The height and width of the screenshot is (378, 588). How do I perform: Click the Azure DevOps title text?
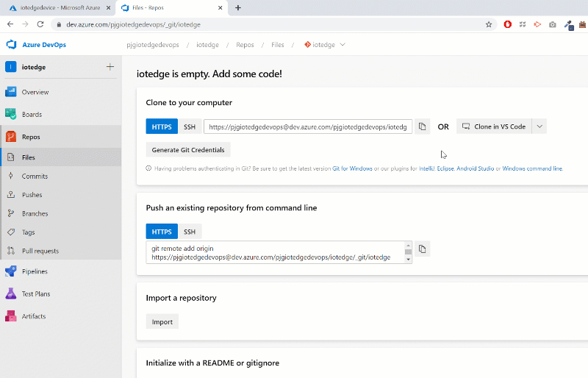pos(44,45)
